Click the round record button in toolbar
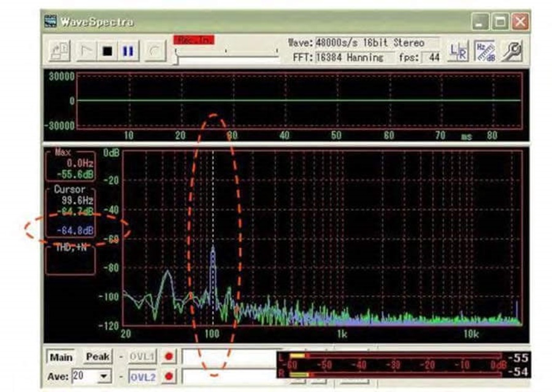 (x=155, y=51)
